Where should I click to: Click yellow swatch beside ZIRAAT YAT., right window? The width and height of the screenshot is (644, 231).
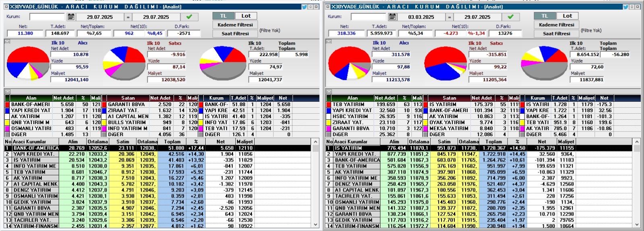click(328, 123)
